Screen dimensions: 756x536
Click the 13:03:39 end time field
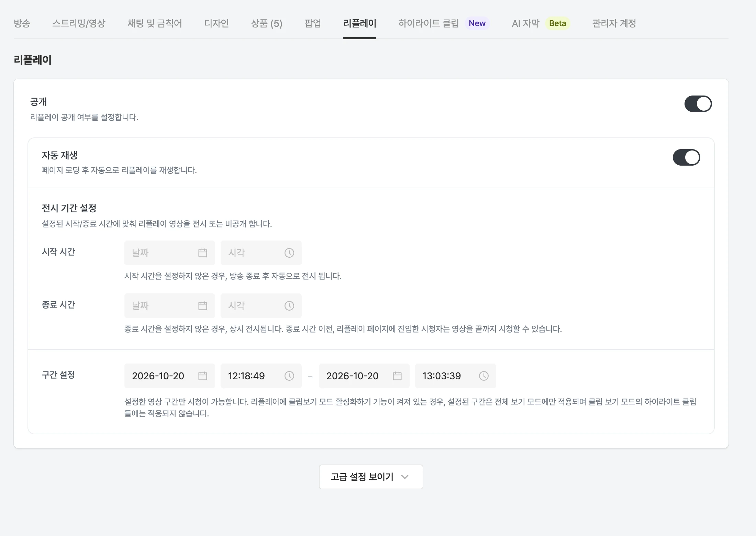click(x=456, y=376)
